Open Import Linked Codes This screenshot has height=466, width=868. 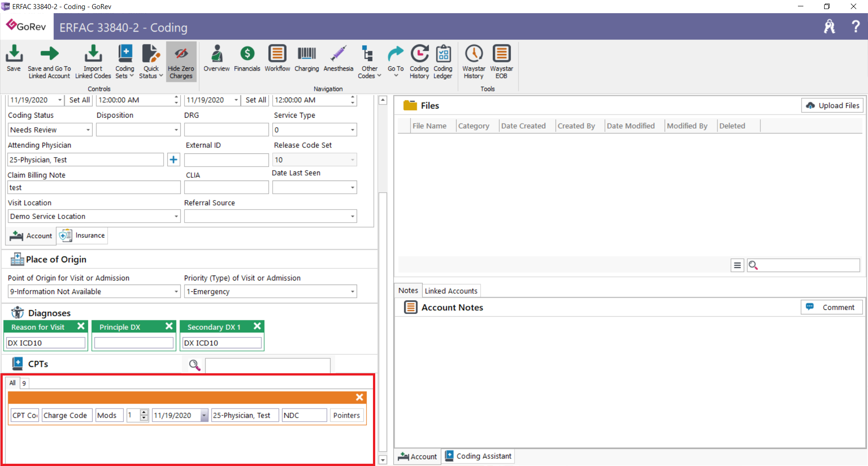(x=93, y=62)
